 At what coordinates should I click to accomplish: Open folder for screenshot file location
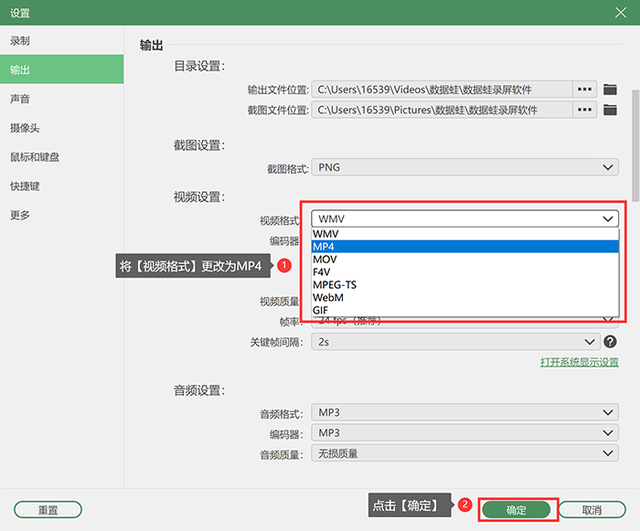pos(610,110)
